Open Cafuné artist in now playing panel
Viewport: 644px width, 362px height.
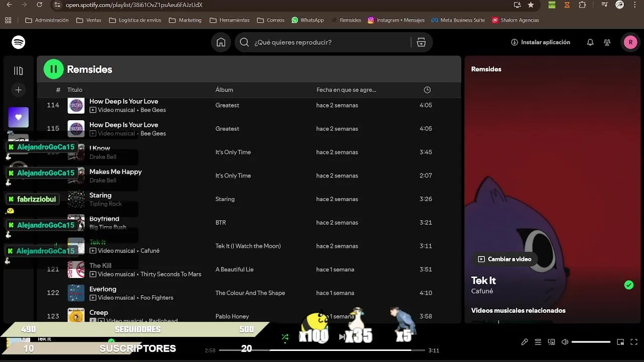[482, 291]
